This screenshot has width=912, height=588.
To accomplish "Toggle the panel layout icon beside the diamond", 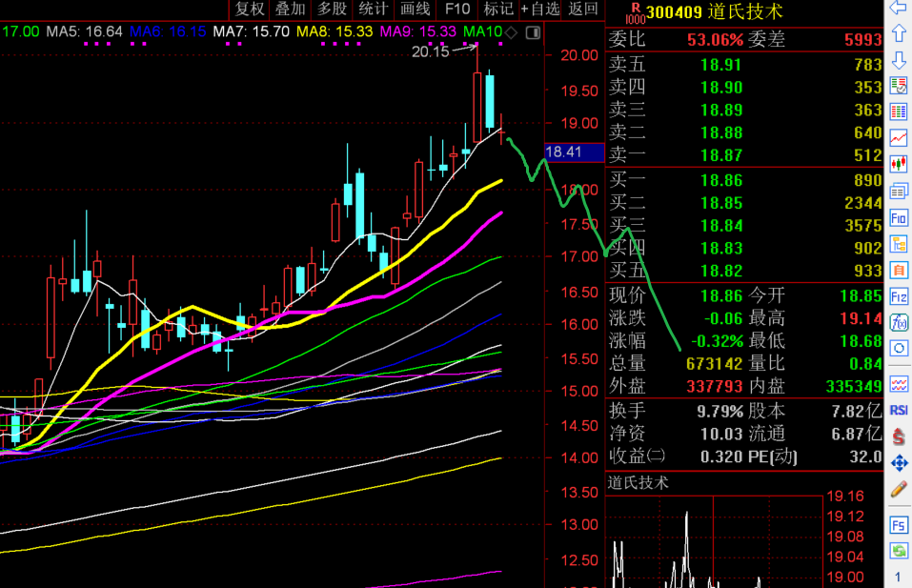I will tap(533, 32).
